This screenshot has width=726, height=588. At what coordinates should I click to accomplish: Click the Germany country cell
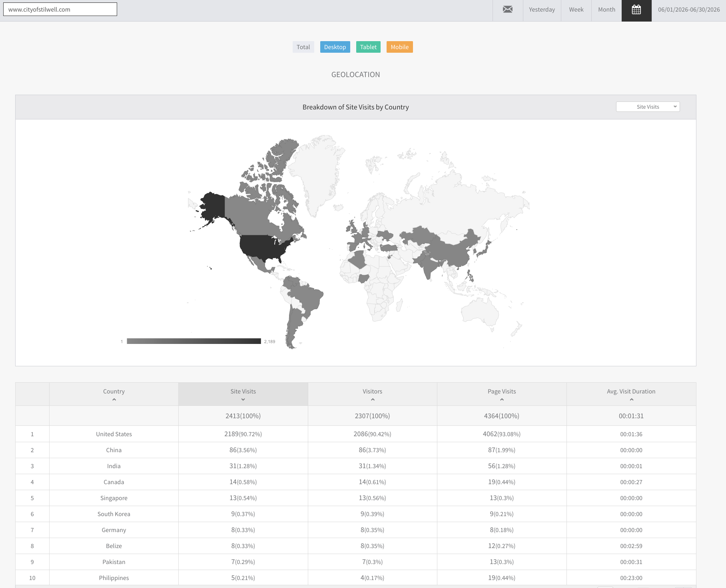coord(114,530)
